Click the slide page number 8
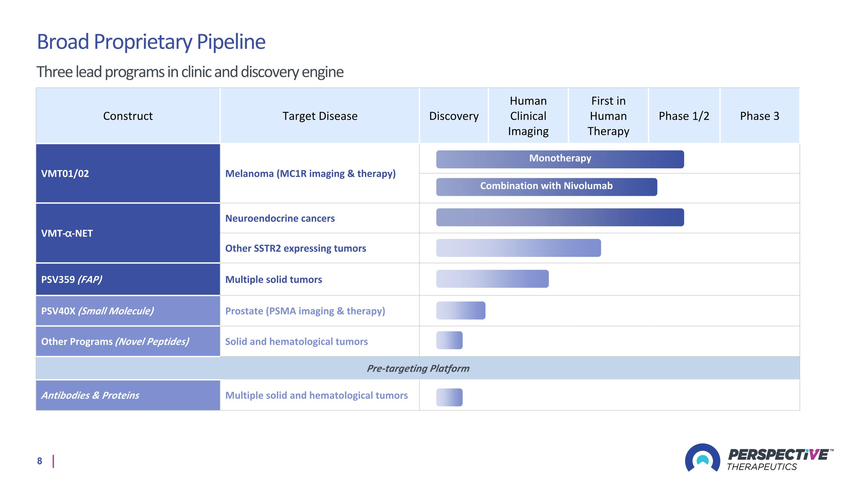 click(40, 461)
